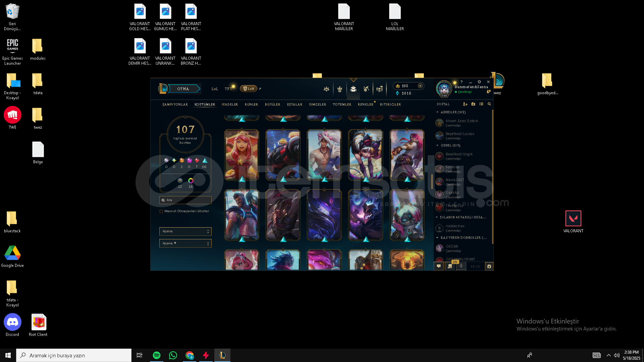
Task: Open the Profile laurel icon in top nav
Action: click(340, 89)
